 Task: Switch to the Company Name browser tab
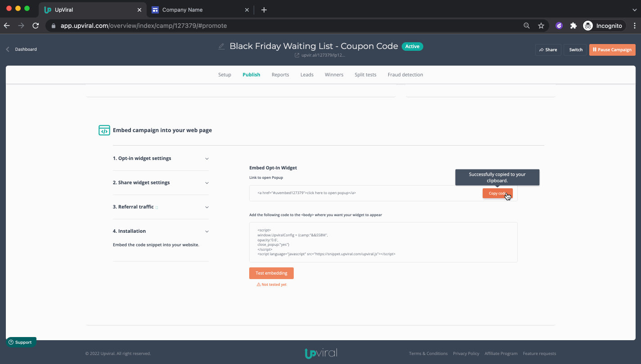point(200,10)
